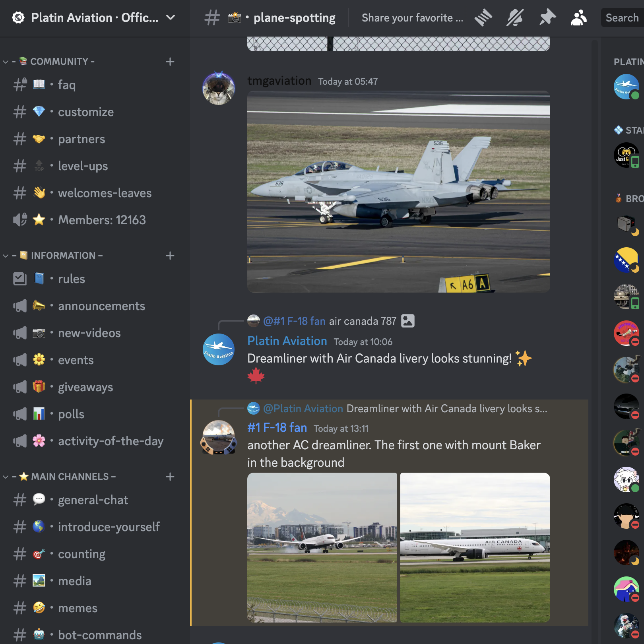
Task: Click the plane-spotting channel name header
Action: tap(295, 18)
